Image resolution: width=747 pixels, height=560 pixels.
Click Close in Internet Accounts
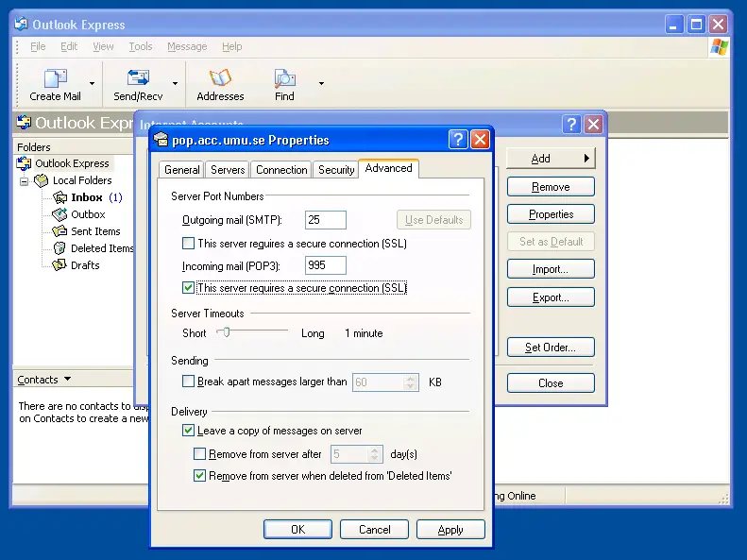(x=551, y=382)
